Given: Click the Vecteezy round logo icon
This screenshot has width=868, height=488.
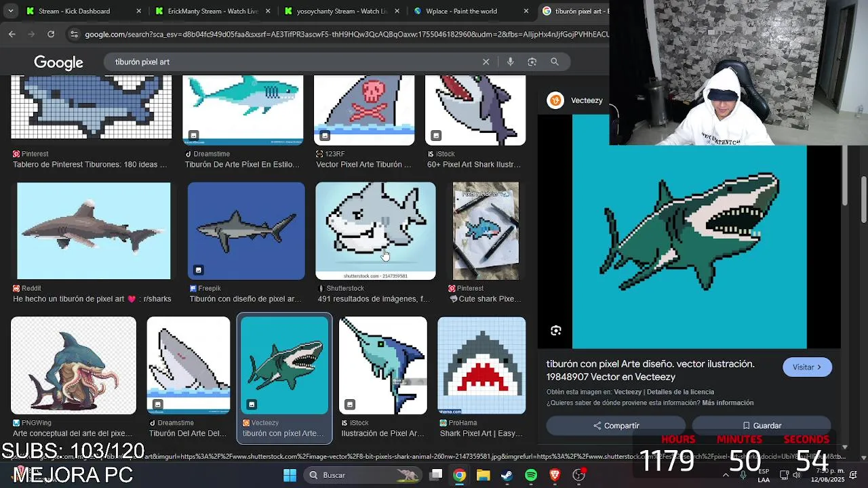Looking at the screenshot, I should point(555,100).
